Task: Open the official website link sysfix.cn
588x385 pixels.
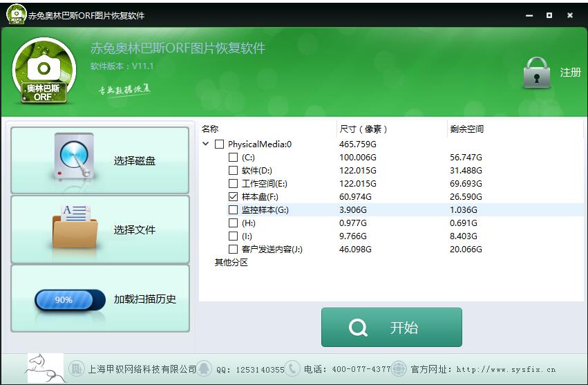Action: click(506, 369)
